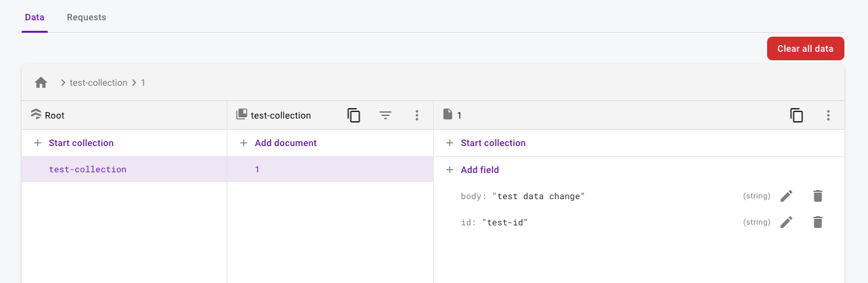The width and height of the screenshot is (868, 283).
Task: Open test-collection three-dot overflow menu
Action: coord(417,115)
